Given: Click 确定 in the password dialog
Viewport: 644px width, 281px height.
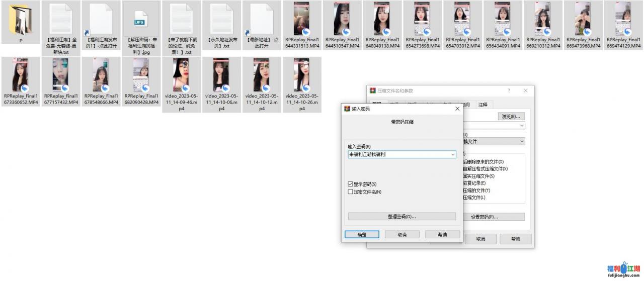Looking at the screenshot, I should [x=362, y=235].
